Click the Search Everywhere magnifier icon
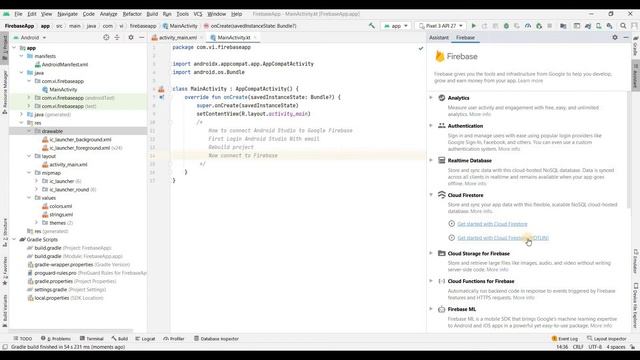The image size is (640, 360). click(x=623, y=26)
